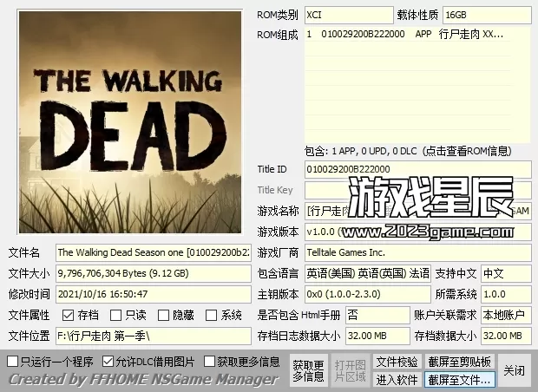Select the ROM entry row 010029200B222000
This screenshot has height=392, width=538.
pyautogui.click(x=404, y=35)
